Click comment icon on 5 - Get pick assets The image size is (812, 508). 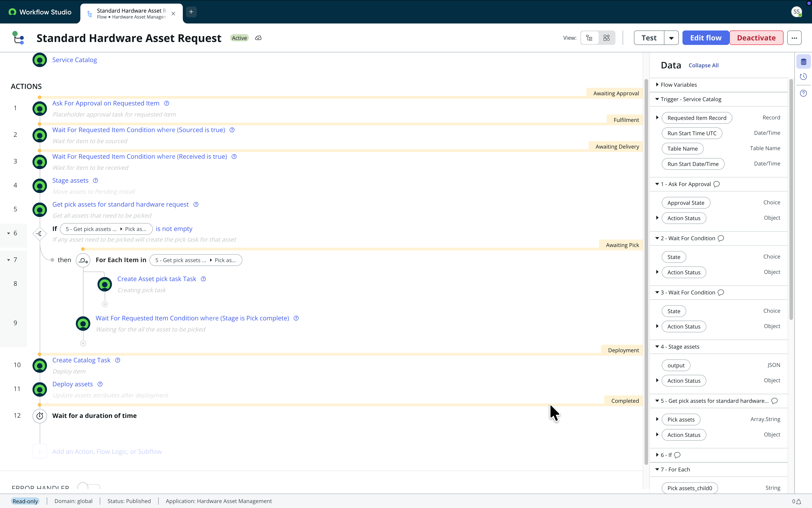point(774,401)
